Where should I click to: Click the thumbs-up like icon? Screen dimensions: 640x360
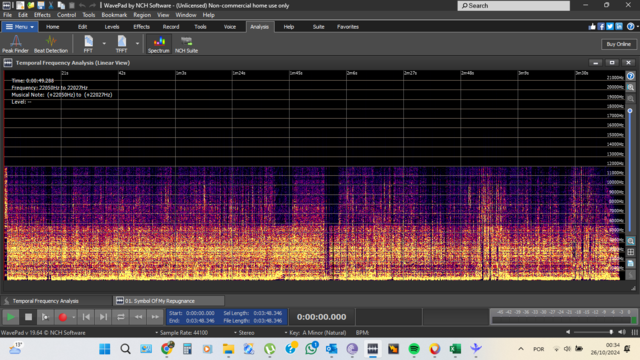pos(592,27)
